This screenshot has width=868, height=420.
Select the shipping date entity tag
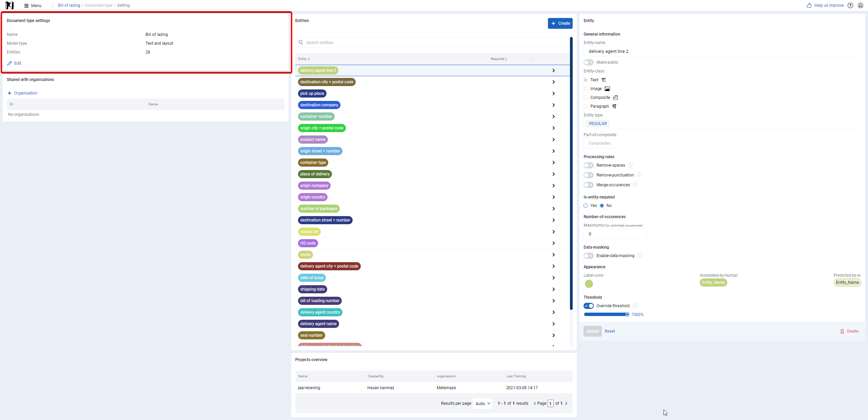pyautogui.click(x=312, y=289)
